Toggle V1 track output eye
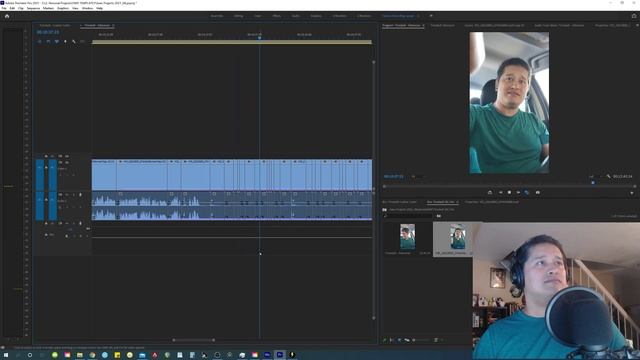Viewport: 640px width, 360px height. pyautogui.click(x=67, y=162)
